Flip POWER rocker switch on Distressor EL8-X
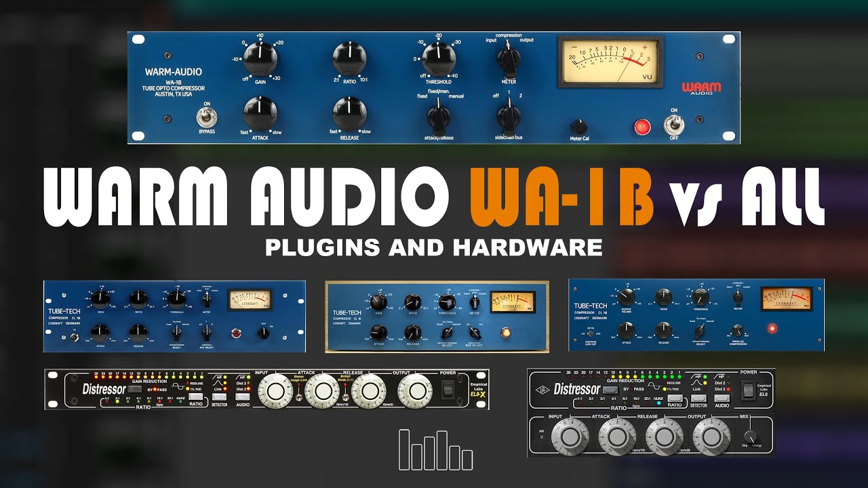The width and height of the screenshot is (868, 488). 448,389
